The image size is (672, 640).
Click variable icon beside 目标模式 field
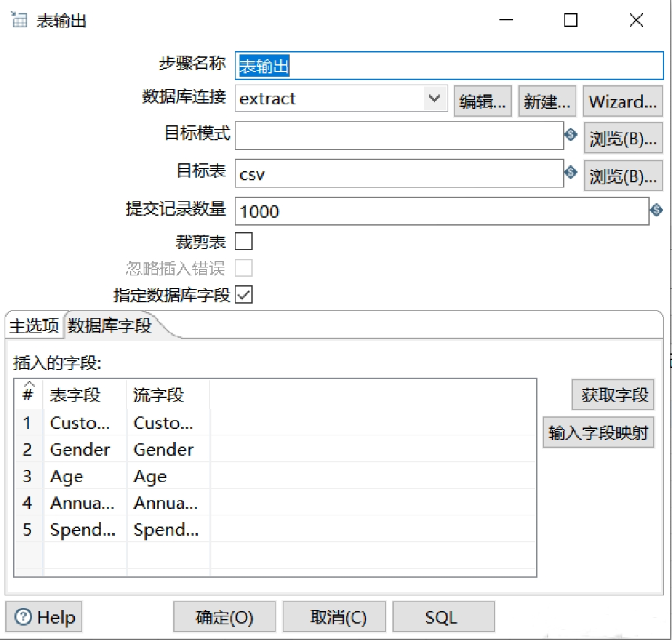pyautogui.click(x=570, y=135)
